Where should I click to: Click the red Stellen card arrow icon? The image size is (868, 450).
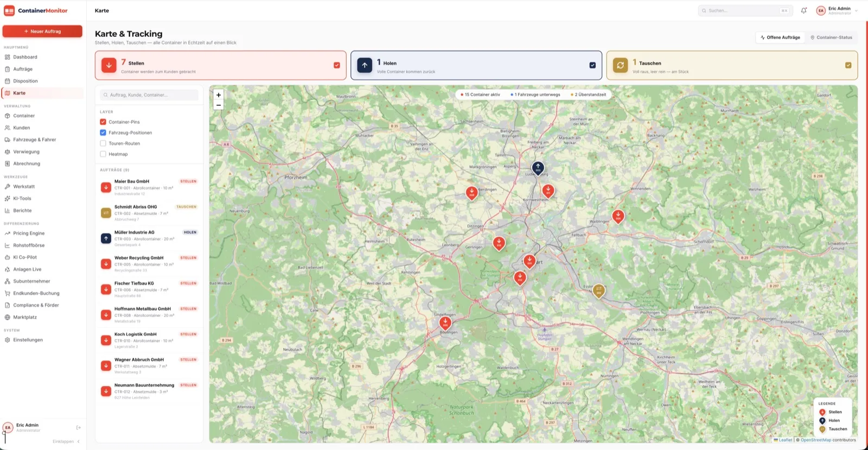(x=109, y=65)
